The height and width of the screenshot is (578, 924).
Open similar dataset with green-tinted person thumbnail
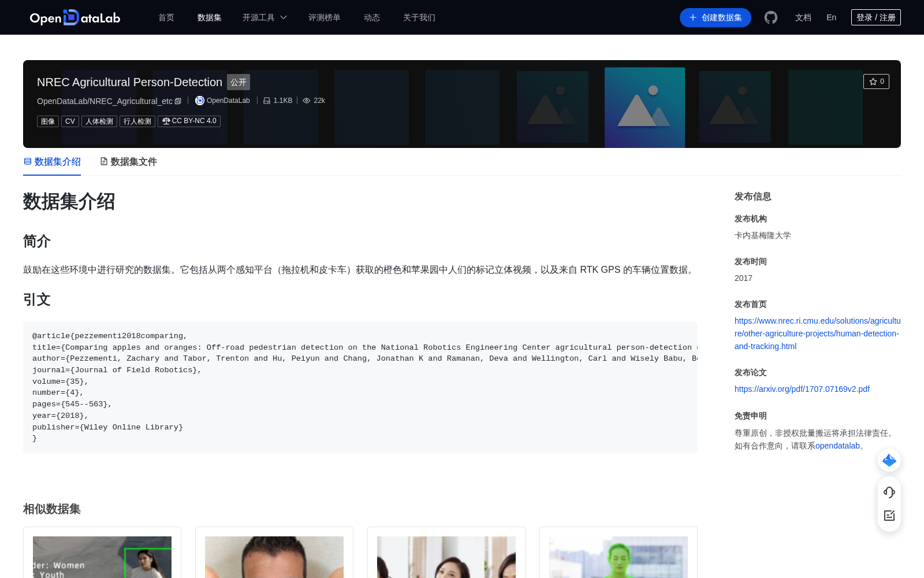(x=619, y=557)
